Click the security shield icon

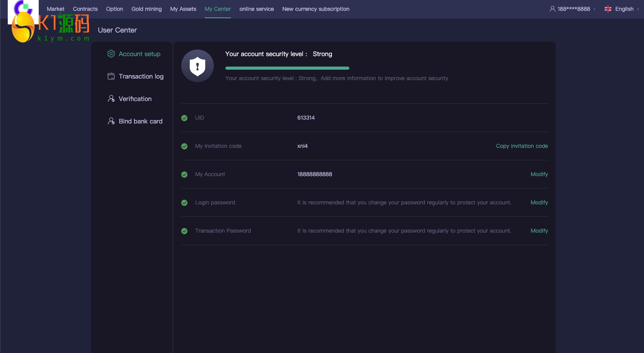tap(197, 66)
